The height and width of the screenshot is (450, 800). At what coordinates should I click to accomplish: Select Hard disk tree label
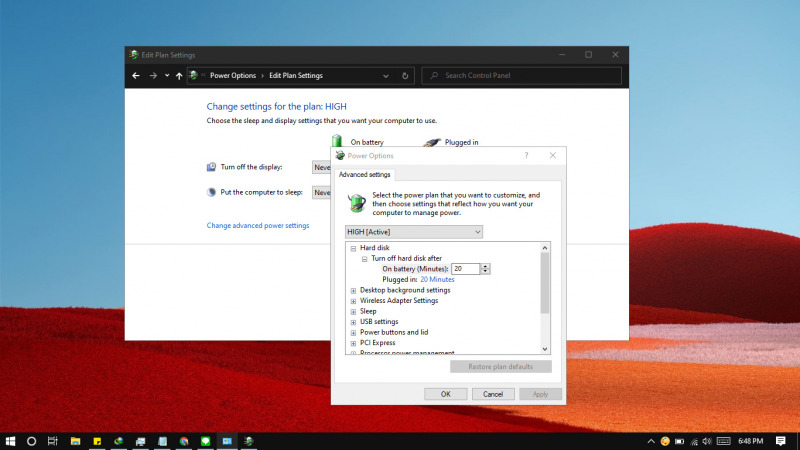pyautogui.click(x=374, y=248)
